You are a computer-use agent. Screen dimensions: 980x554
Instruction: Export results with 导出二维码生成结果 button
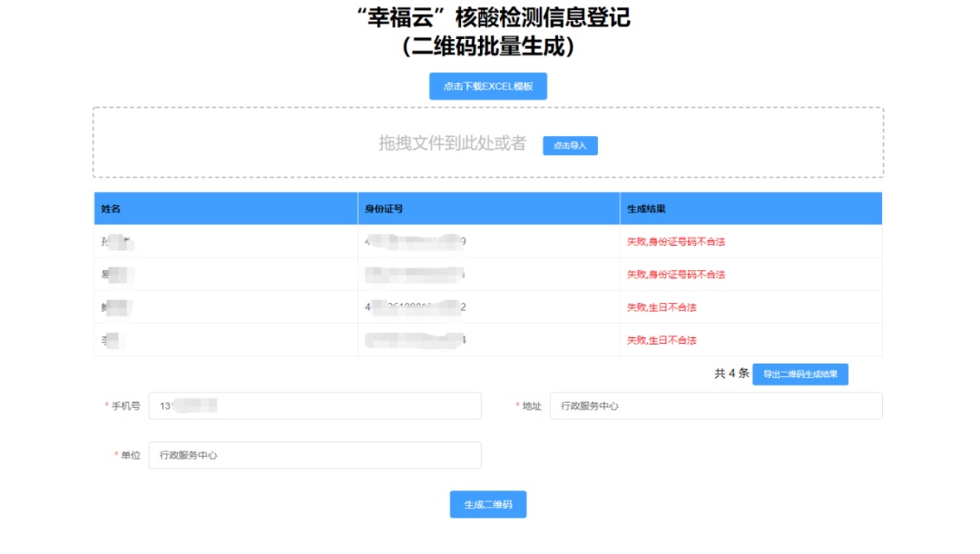pos(799,374)
